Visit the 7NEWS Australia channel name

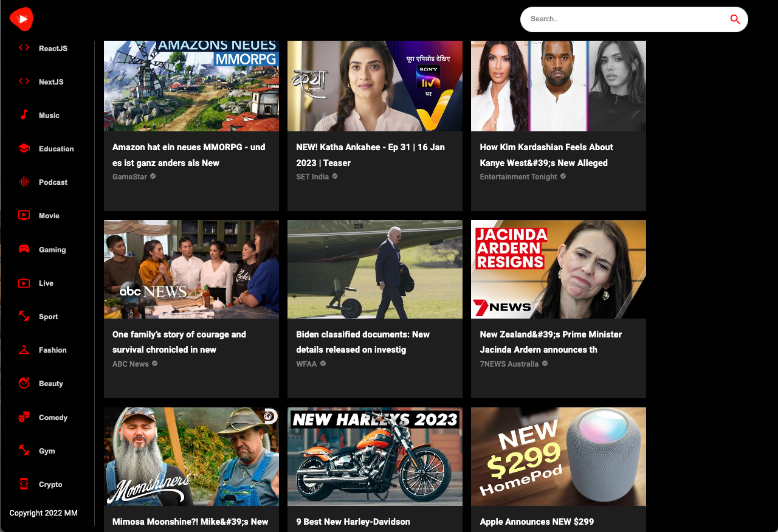509,364
